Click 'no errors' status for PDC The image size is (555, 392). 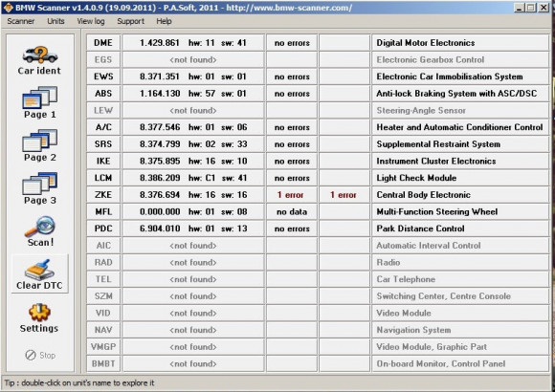pyautogui.click(x=292, y=229)
